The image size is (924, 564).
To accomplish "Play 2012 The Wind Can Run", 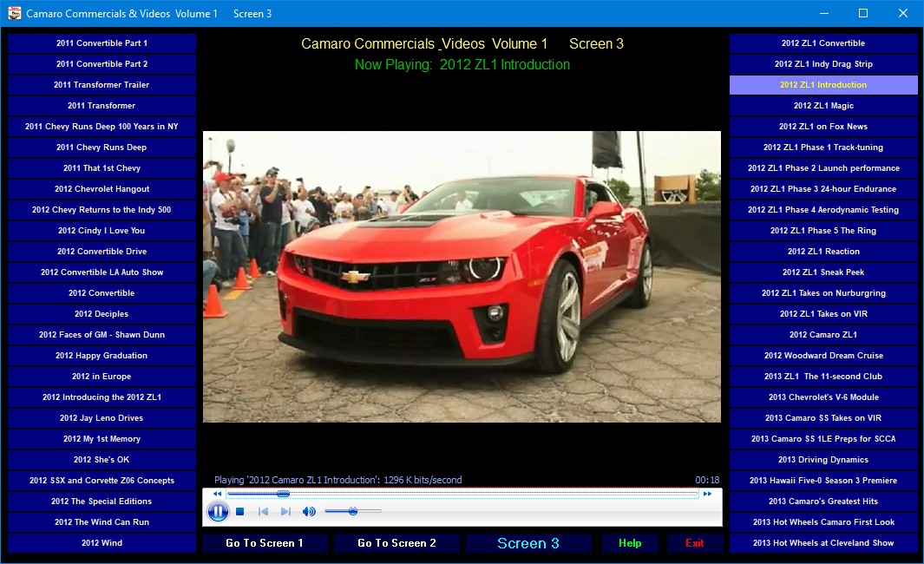I will 102,522.
